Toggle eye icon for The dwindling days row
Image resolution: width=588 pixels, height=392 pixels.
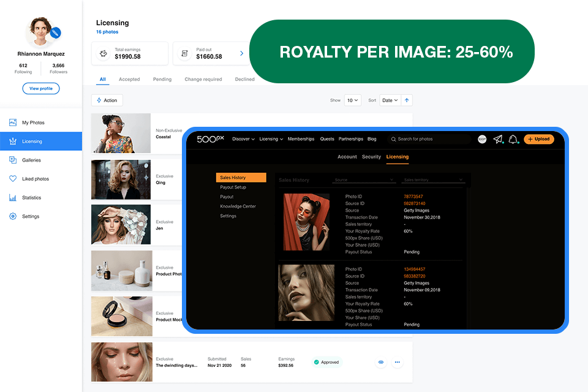point(381,362)
